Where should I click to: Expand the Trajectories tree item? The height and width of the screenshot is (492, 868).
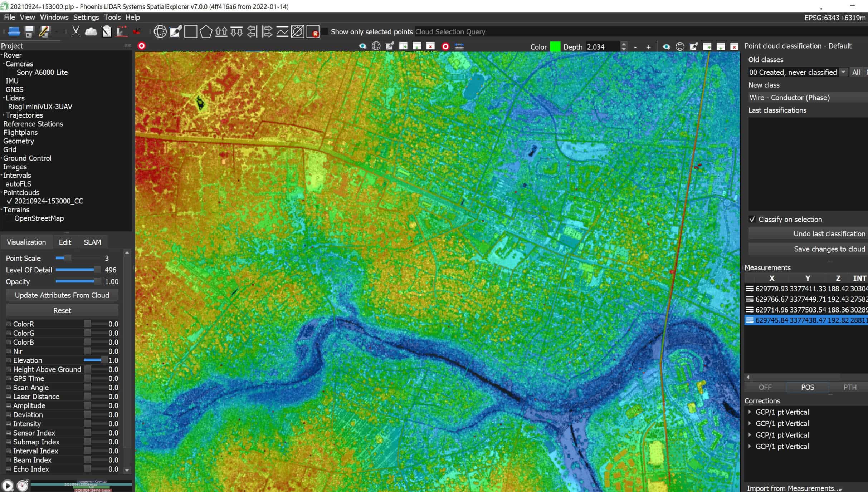(3, 115)
